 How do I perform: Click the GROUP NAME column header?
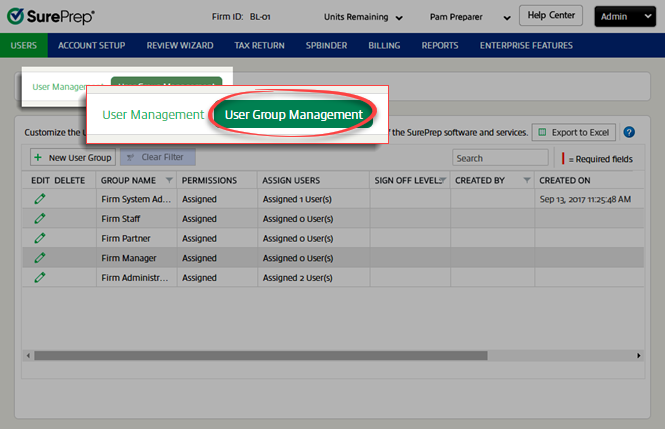(x=129, y=180)
